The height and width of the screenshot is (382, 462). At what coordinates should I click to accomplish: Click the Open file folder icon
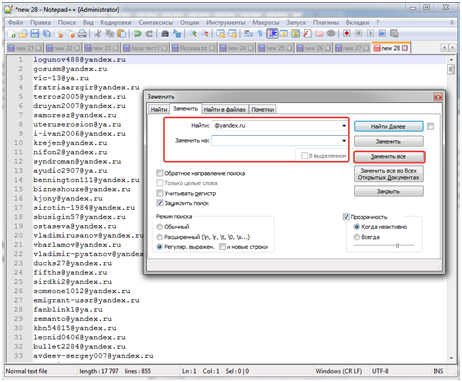[x=23, y=33]
